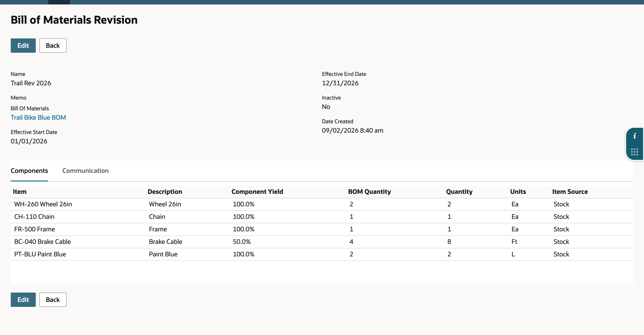Click the Item column header

(x=20, y=192)
